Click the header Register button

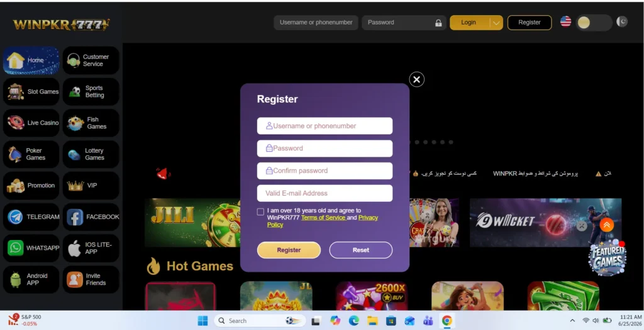click(x=530, y=23)
